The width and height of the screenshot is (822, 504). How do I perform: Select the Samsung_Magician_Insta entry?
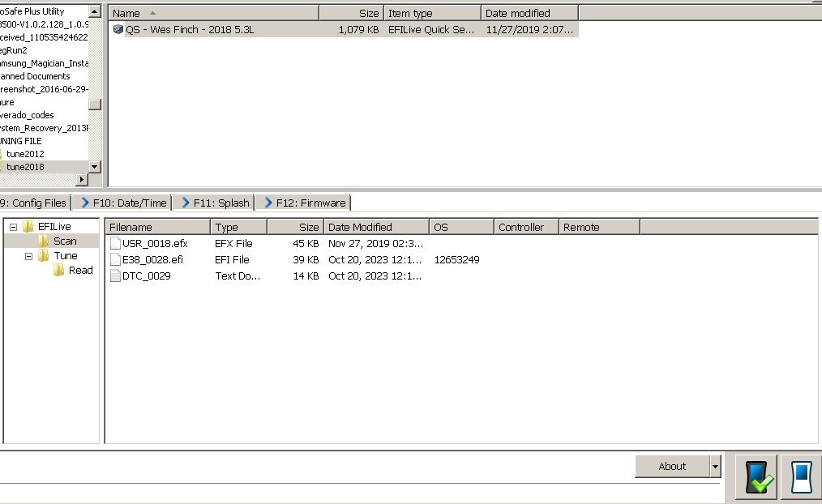pyautogui.click(x=44, y=63)
